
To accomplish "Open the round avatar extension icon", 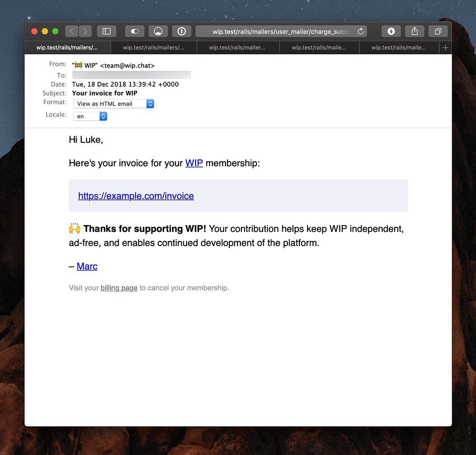I will click(158, 31).
